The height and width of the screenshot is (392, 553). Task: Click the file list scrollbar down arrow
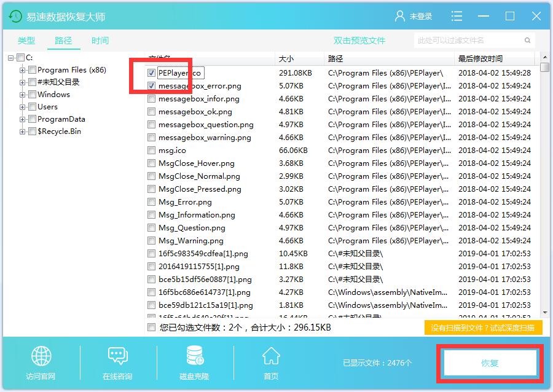545,312
